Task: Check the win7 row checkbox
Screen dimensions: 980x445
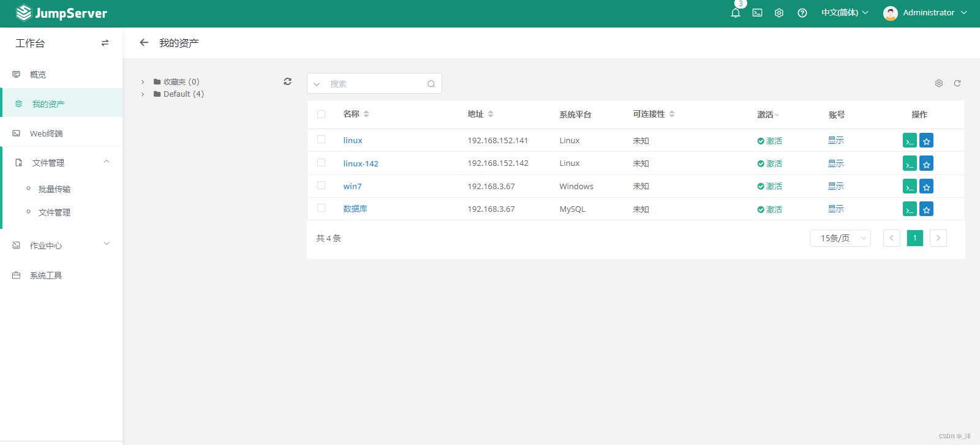Action: click(x=321, y=185)
